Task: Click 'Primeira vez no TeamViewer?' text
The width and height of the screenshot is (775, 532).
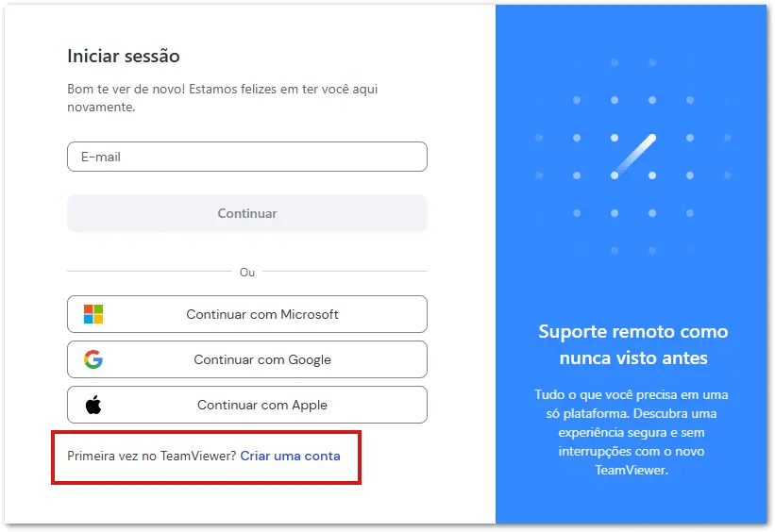Action: pos(152,456)
